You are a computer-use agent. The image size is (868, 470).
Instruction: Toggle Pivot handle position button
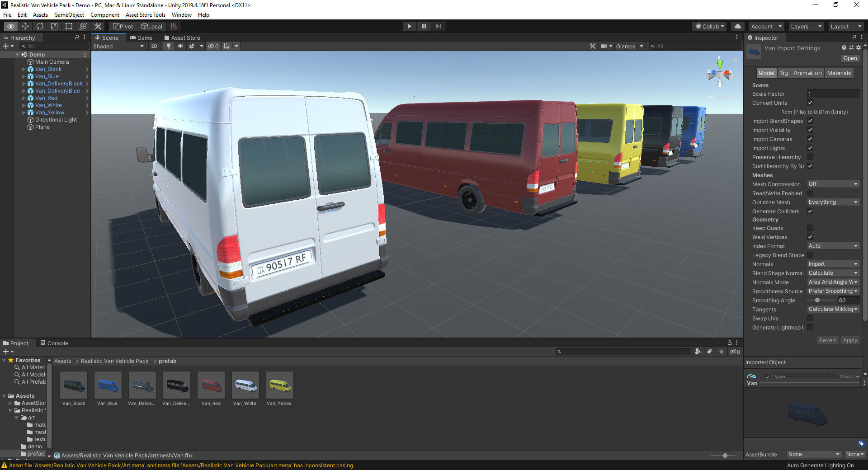[x=123, y=26]
